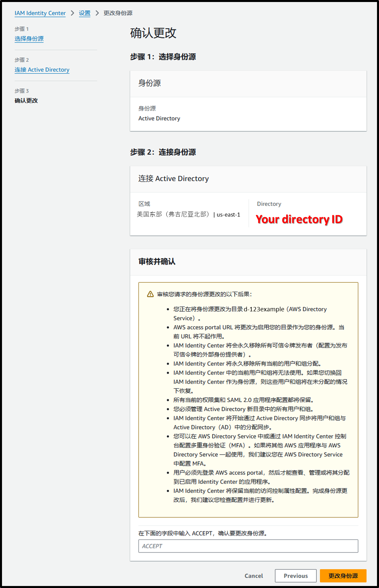Click the 步骤 2 sidebar label
Screen dimensions: 379x588
[22, 60]
